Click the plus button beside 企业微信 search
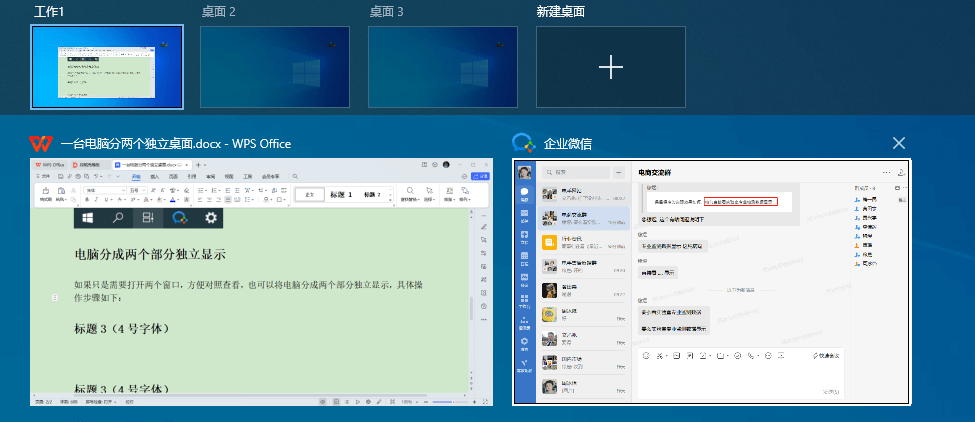 [619, 172]
